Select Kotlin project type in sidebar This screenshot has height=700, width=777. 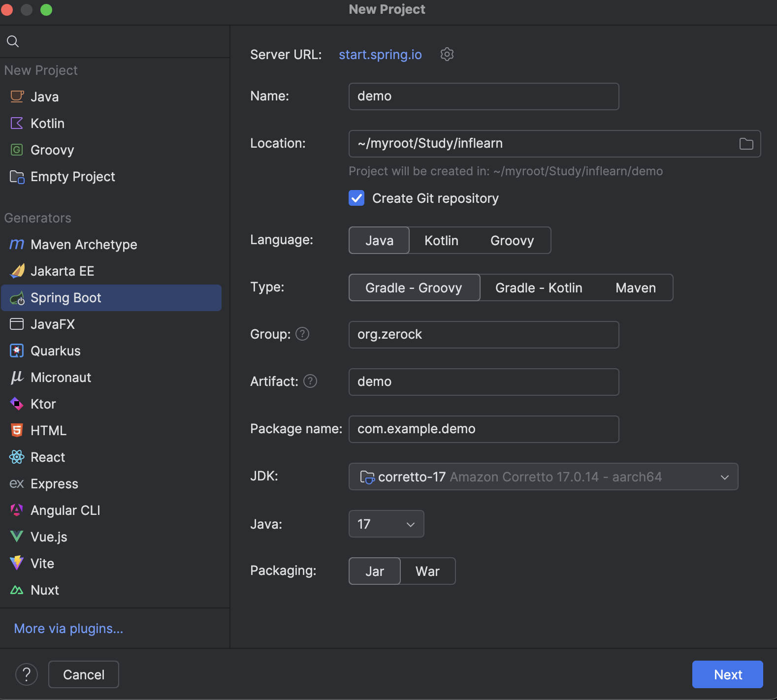[x=111, y=123]
